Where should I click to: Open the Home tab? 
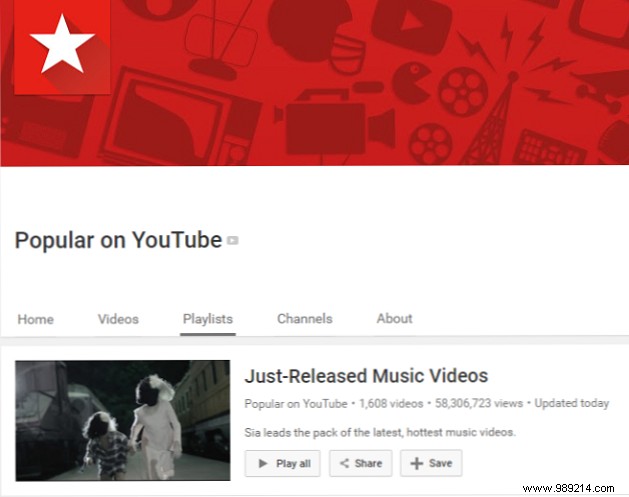35,319
